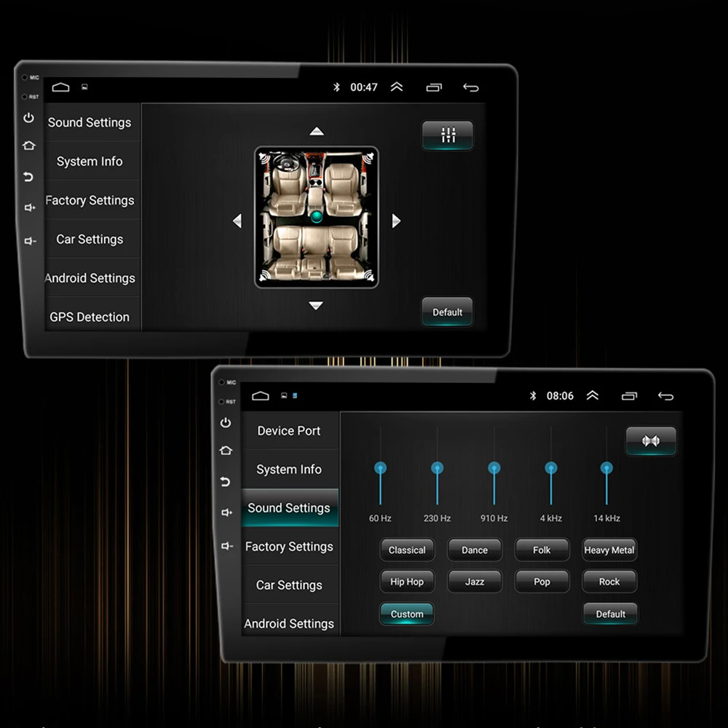This screenshot has width=728, height=728.
Task: Tap power side button on bottom unit
Action: click(226, 422)
